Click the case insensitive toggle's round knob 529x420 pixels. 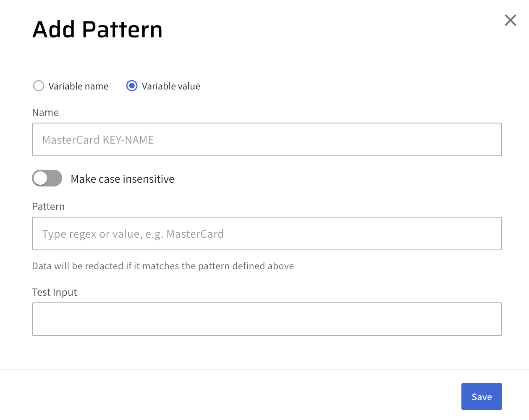coord(41,178)
